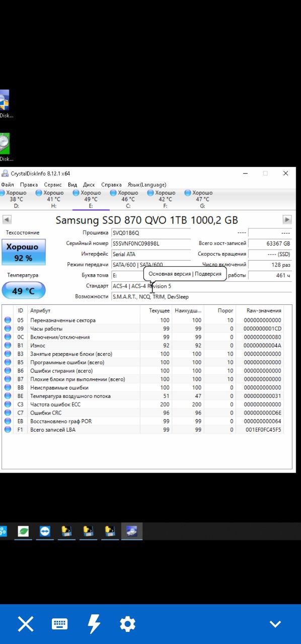
Task: Click the 128 раз power-on count value
Action: [x=270, y=265]
